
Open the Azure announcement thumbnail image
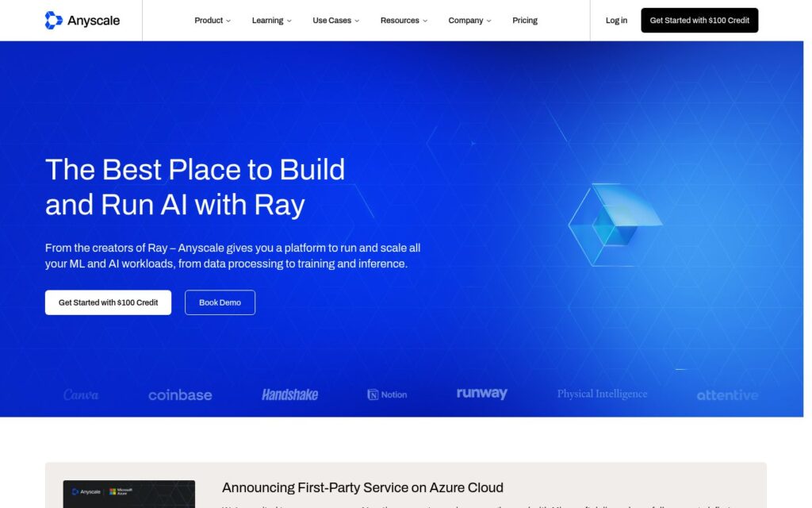(129, 494)
